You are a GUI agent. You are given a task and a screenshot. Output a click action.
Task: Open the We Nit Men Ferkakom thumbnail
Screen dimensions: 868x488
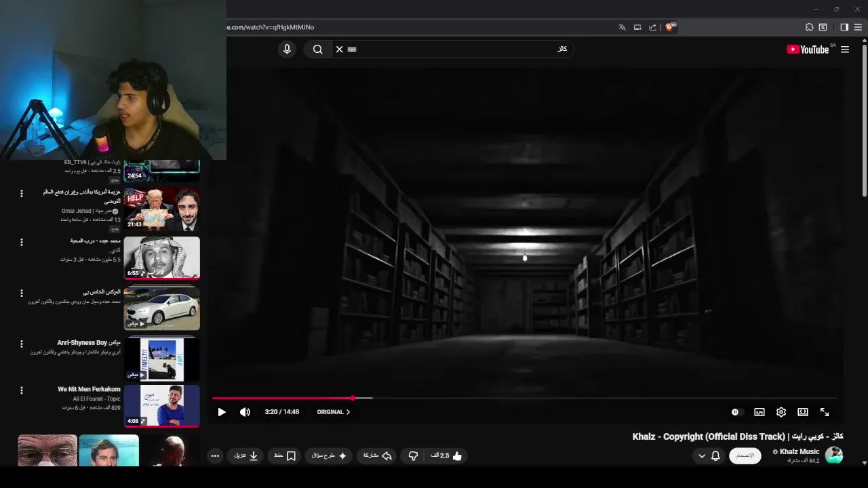[x=162, y=406]
